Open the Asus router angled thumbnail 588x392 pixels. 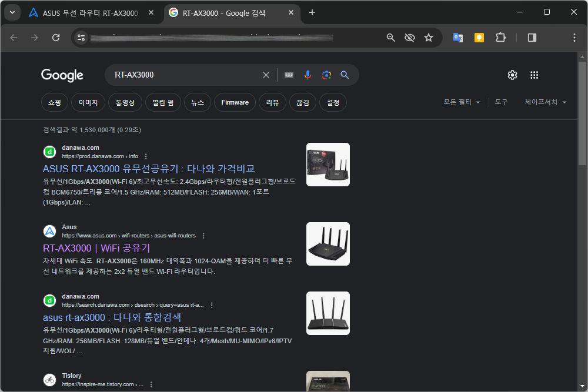[x=328, y=244]
